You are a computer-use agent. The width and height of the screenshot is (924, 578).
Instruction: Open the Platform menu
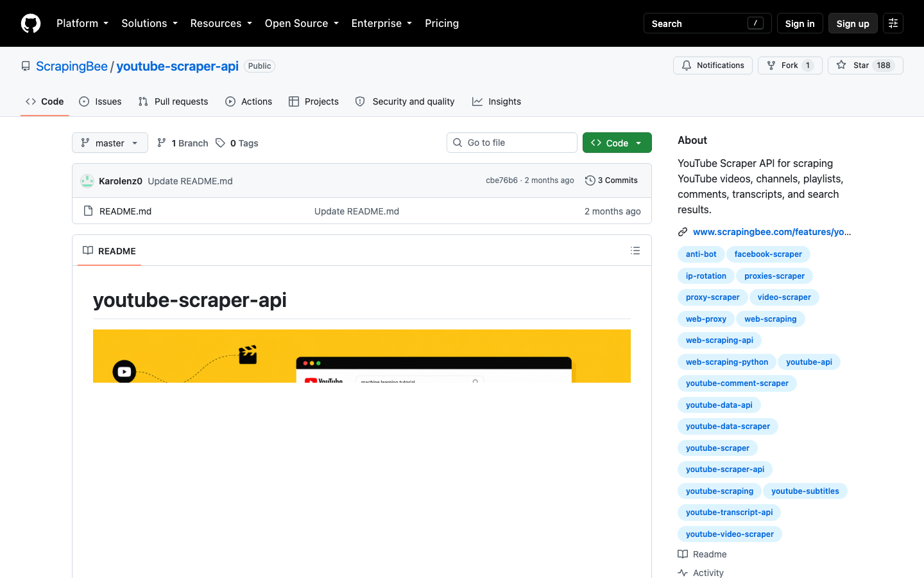(82, 23)
